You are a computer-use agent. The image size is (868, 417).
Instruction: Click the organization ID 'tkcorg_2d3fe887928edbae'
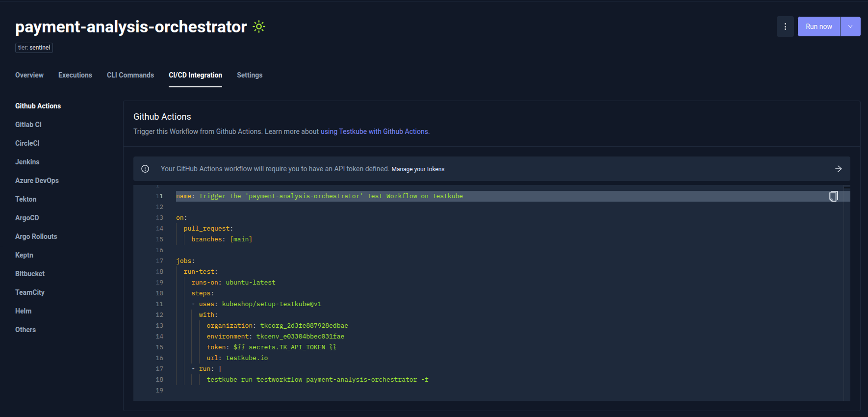coord(304,326)
